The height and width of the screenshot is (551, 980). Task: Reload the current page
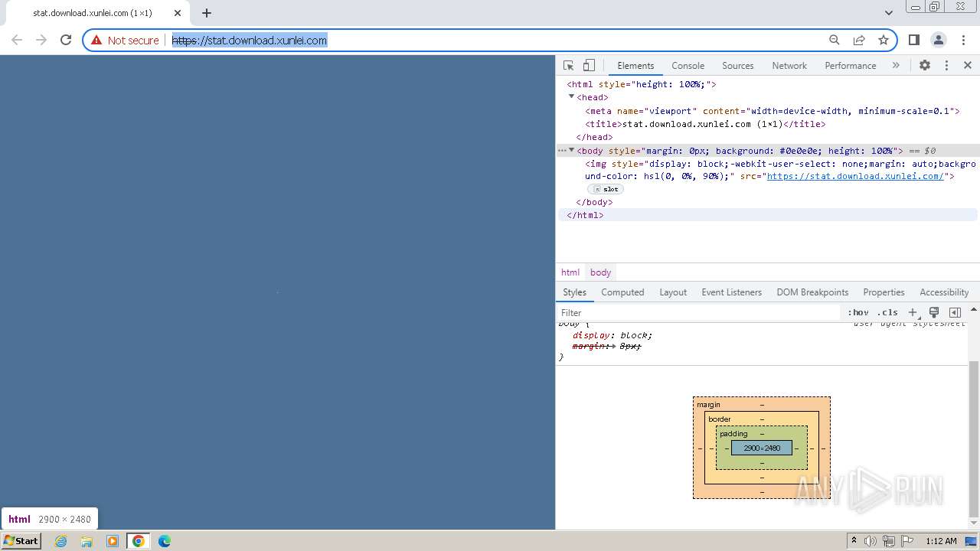pyautogui.click(x=66, y=40)
